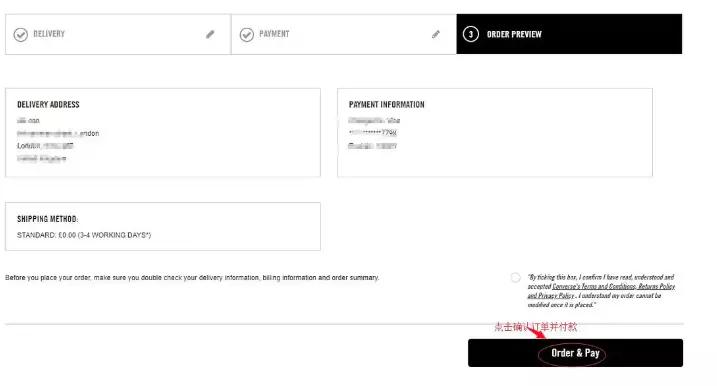The width and height of the screenshot is (717, 386).
Task: Tick the terms and conditions confirmation checkbox
Action: [515, 278]
